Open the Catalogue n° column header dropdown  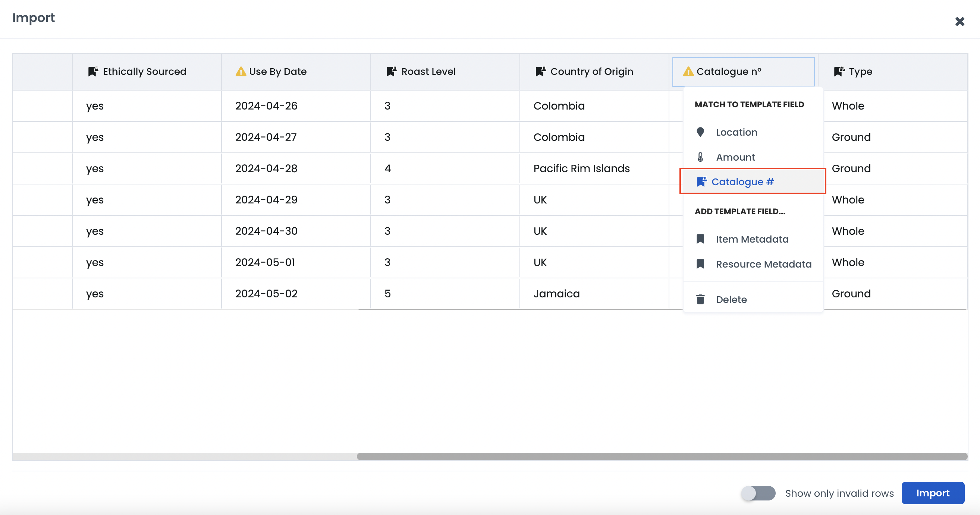click(x=743, y=72)
